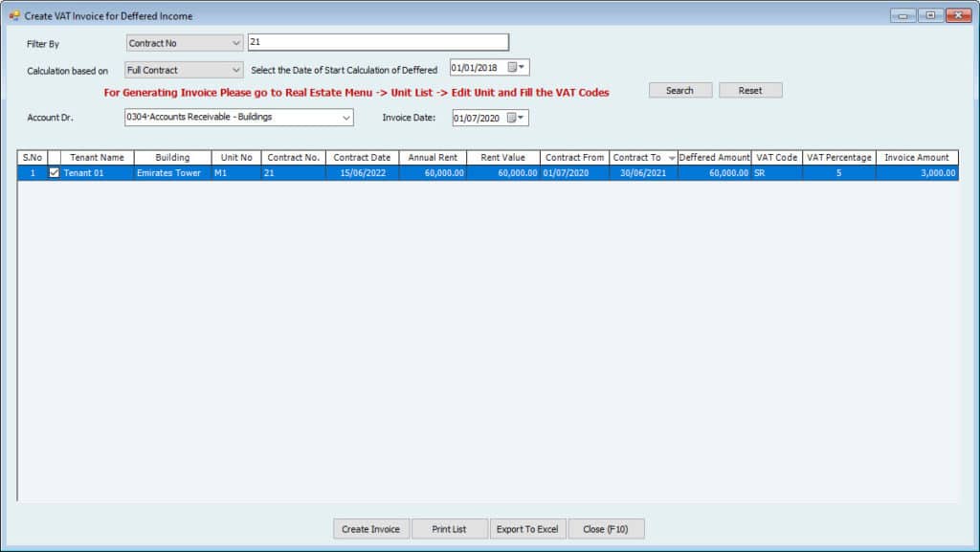Toggle the checkbox for Tenant 01 row
Image resolution: width=980 pixels, height=552 pixels.
(x=54, y=173)
